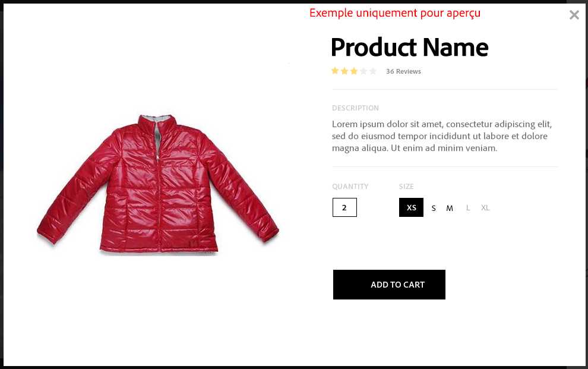Click the red 'Exemple uniquement pour aperçu' notice
Screen dimensions: 588x369
(395, 13)
